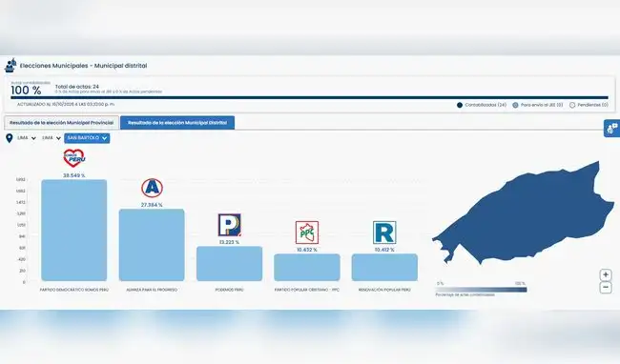
Task: Click the '100 %' counted figure
Action: [x=26, y=91]
